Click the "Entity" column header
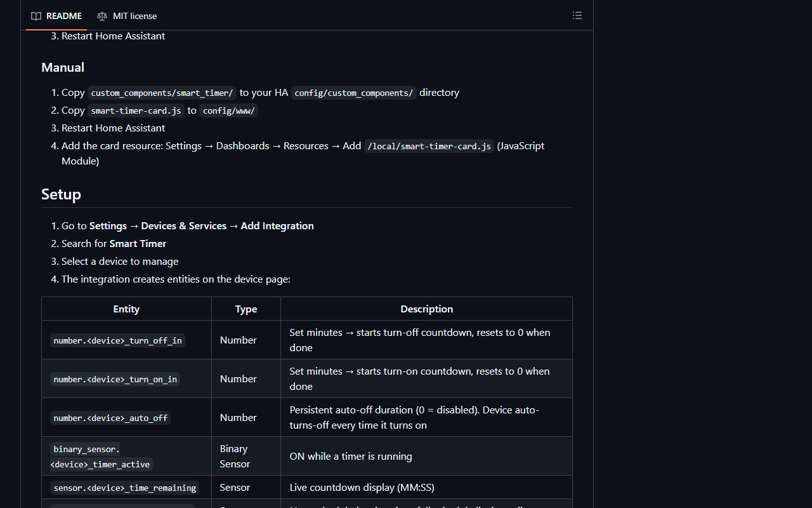 tap(126, 309)
